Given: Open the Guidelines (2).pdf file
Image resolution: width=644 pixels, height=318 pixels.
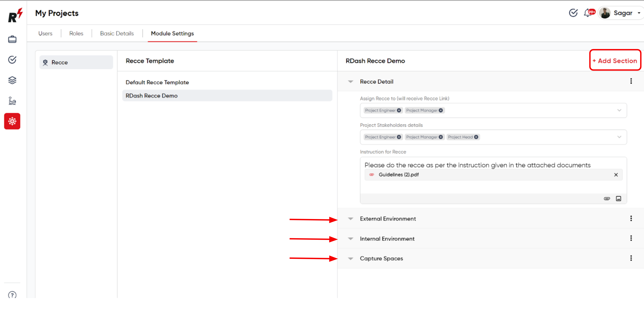Looking at the screenshot, I should coord(399,174).
